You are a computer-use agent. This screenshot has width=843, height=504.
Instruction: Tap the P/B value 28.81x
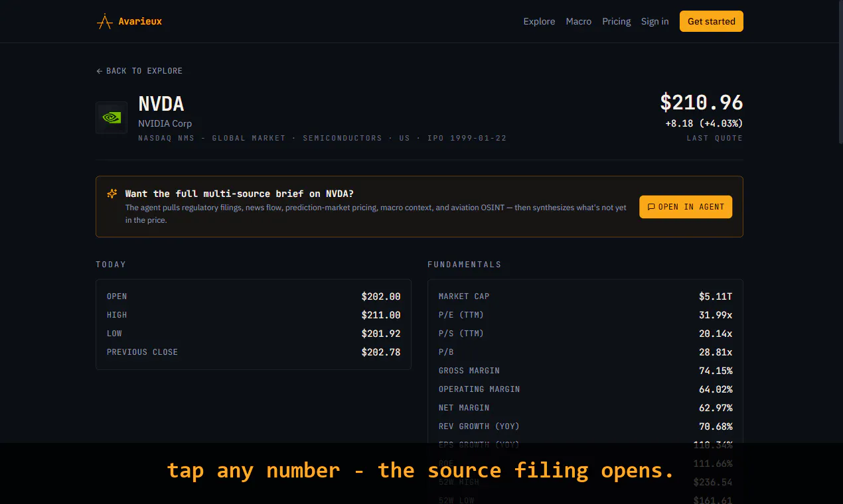(716, 352)
